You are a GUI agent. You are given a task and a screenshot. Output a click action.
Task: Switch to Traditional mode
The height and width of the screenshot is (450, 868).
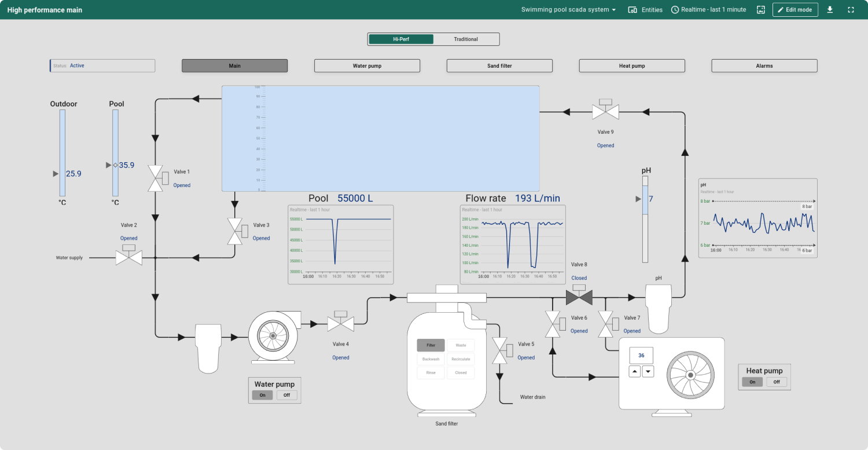tap(466, 39)
